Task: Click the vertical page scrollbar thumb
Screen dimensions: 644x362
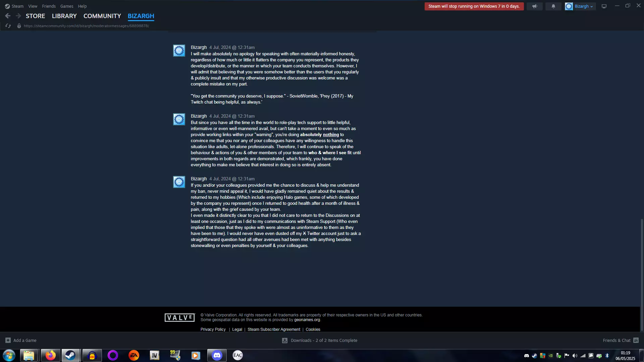Action: tap(642, 275)
